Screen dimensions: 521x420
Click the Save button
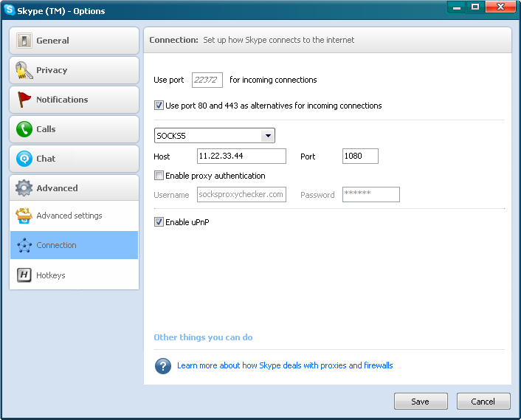pos(421,402)
